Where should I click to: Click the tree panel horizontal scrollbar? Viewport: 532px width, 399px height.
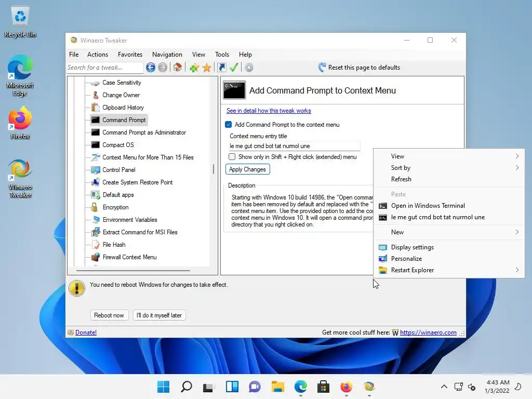coord(133,271)
